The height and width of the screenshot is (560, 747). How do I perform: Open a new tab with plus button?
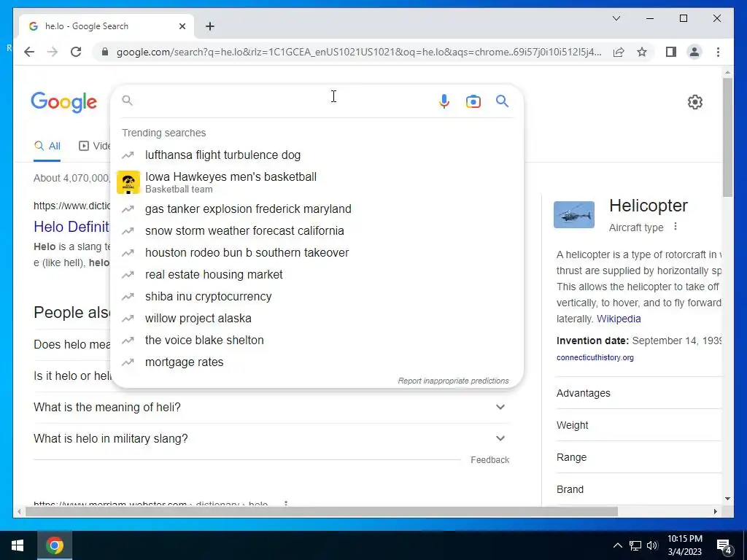[210, 26]
